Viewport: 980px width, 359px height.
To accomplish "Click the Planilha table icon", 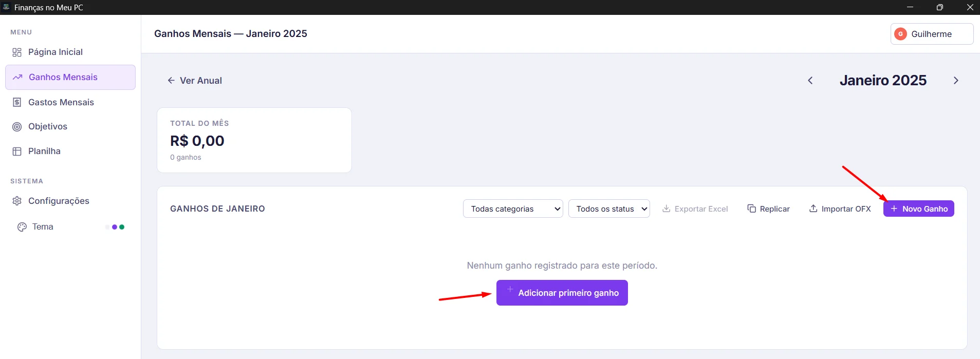I will click(x=17, y=152).
